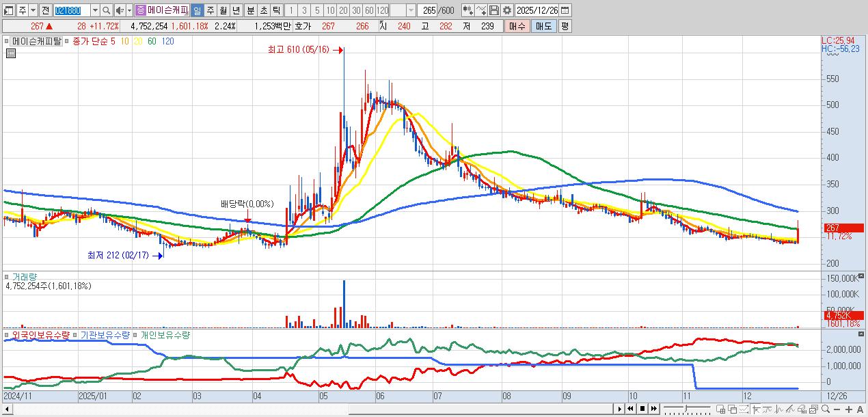The height and width of the screenshot is (417, 868).
Task: Click the rewind replay button
Action: coord(630,409)
